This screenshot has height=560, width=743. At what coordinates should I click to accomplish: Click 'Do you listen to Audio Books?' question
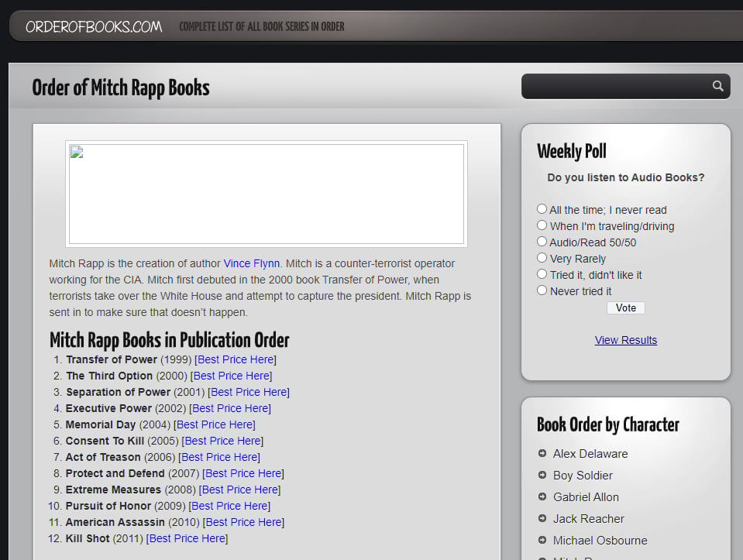625,177
